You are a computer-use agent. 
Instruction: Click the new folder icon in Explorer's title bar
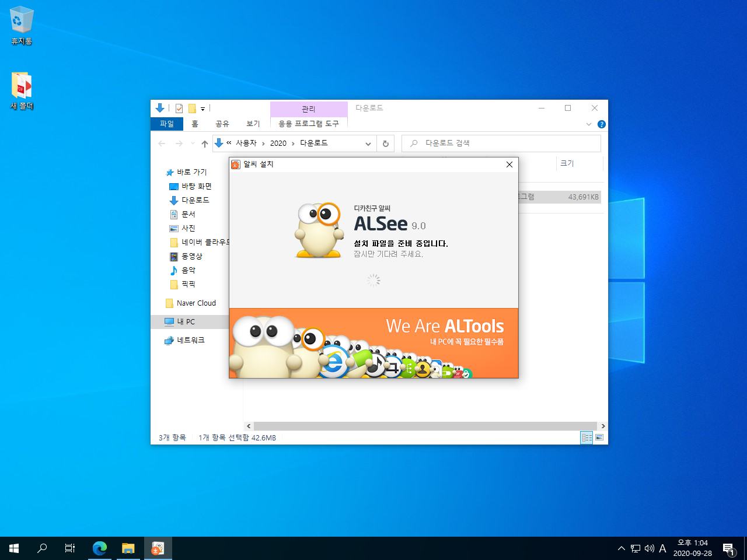pos(192,108)
